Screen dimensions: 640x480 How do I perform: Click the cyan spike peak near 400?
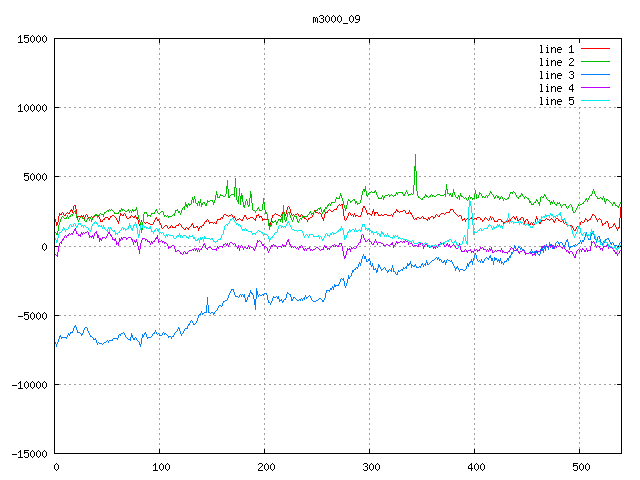tap(470, 200)
